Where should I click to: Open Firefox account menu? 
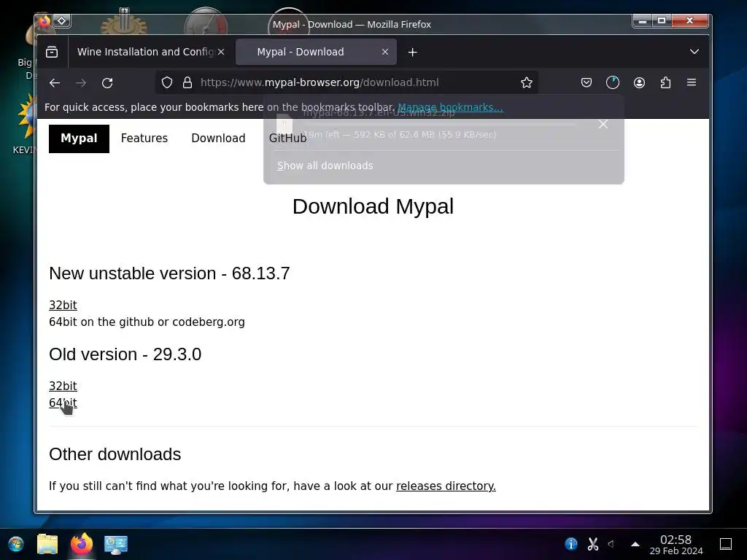tap(639, 82)
